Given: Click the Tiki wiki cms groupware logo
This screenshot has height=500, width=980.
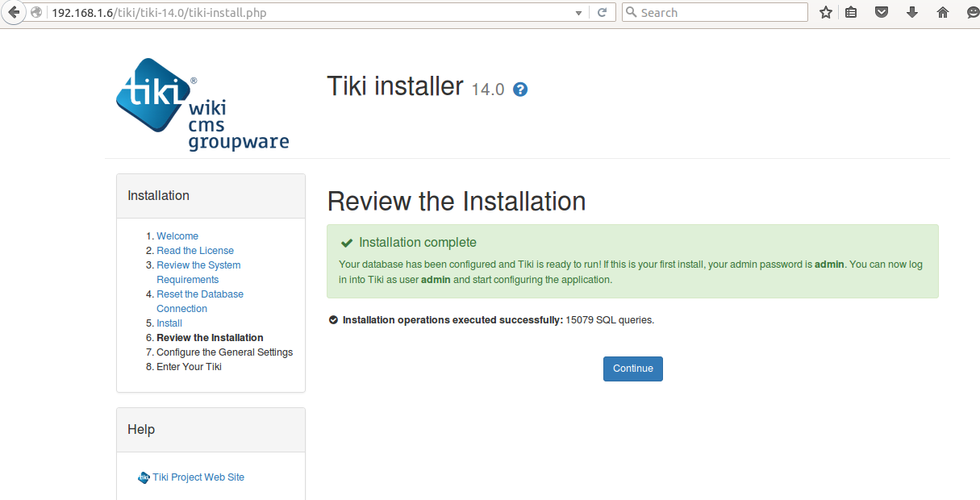Looking at the screenshot, I should [x=202, y=104].
